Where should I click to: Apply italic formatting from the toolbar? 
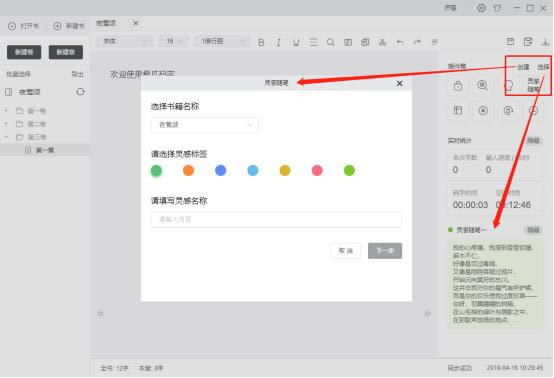279,42
